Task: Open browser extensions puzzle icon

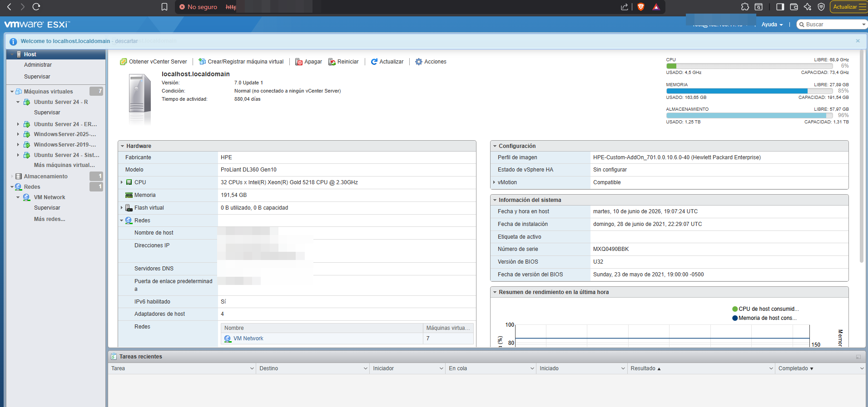Action: [745, 7]
